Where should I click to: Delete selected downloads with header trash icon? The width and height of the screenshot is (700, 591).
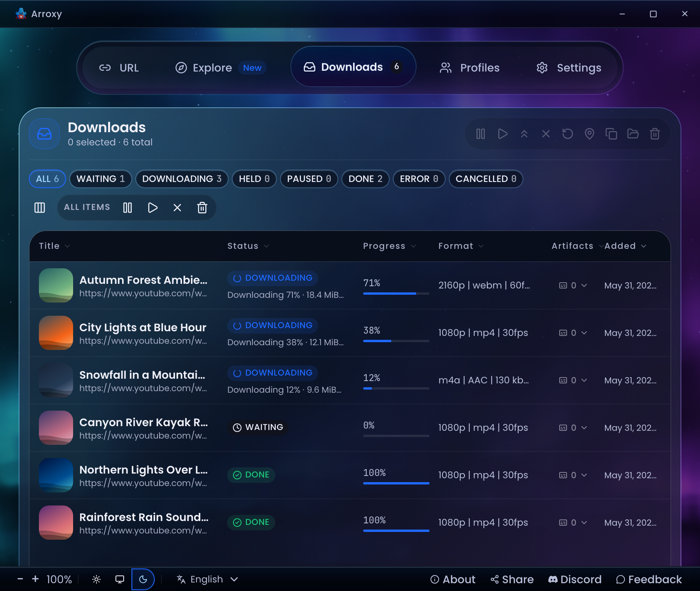(x=655, y=134)
